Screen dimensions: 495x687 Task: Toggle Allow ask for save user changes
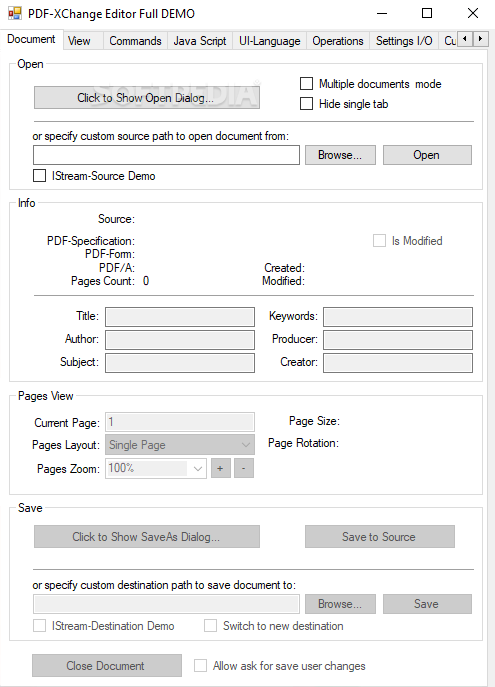pos(200,666)
